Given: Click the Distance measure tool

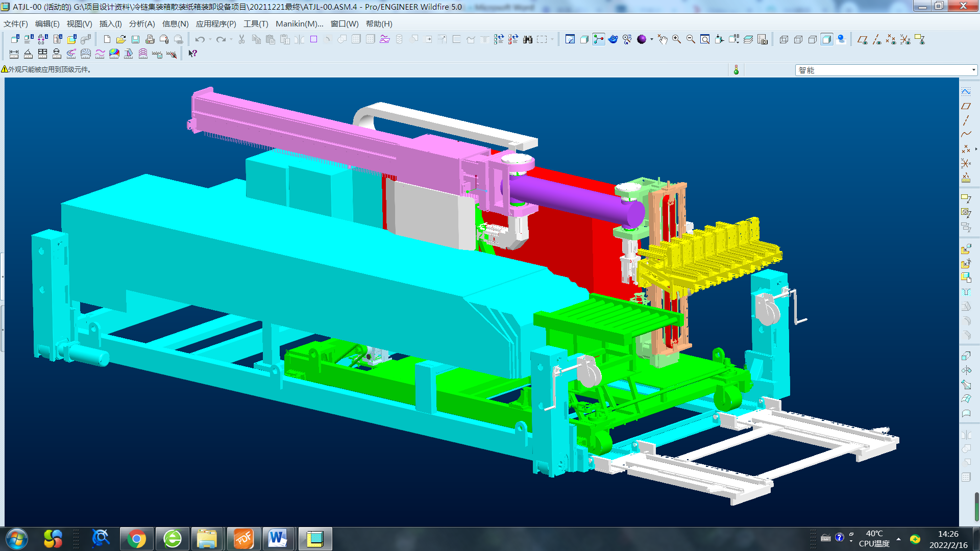Looking at the screenshot, I should tap(14, 54).
